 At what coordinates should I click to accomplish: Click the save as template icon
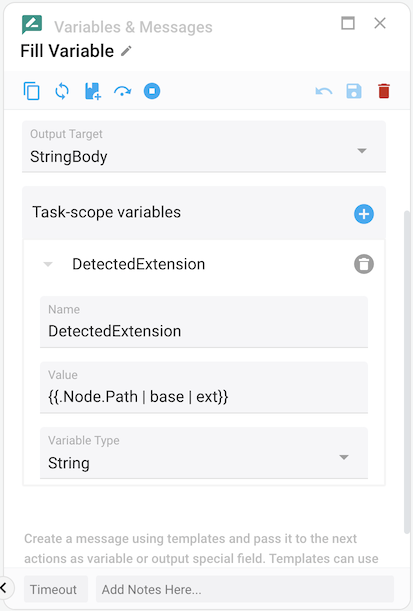pos(93,91)
